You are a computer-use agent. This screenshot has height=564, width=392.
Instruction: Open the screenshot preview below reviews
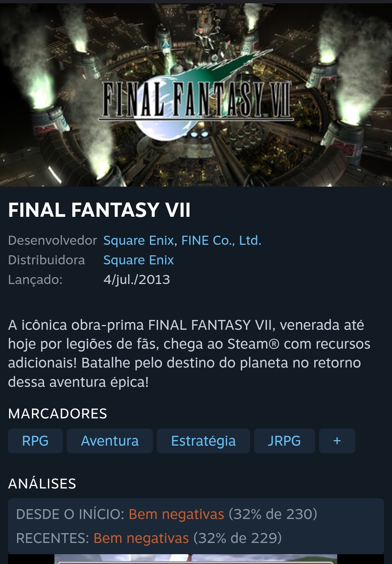(196, 559)
